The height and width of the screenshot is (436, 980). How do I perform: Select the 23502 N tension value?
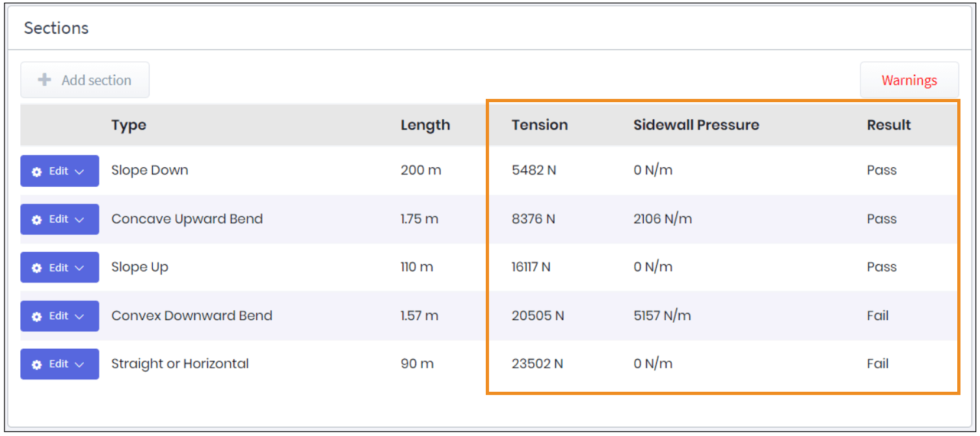pyautogui.click(x=537, y=364)
